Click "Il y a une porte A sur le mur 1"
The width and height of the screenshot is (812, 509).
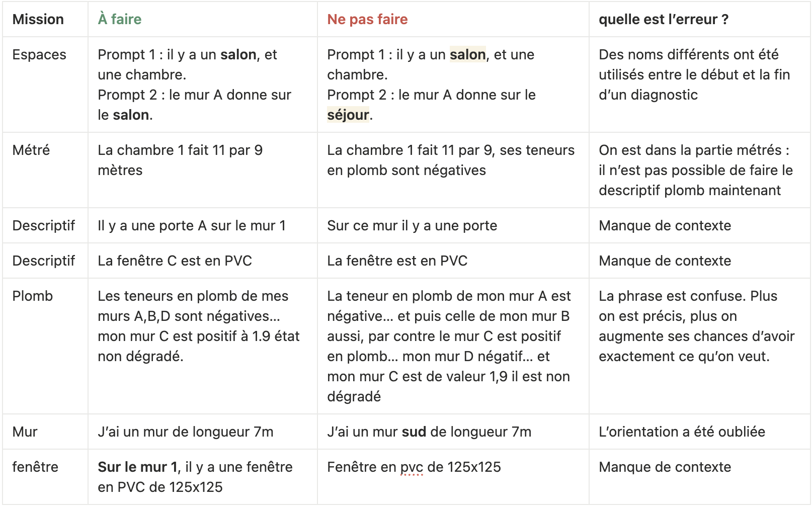pos(192,226)
